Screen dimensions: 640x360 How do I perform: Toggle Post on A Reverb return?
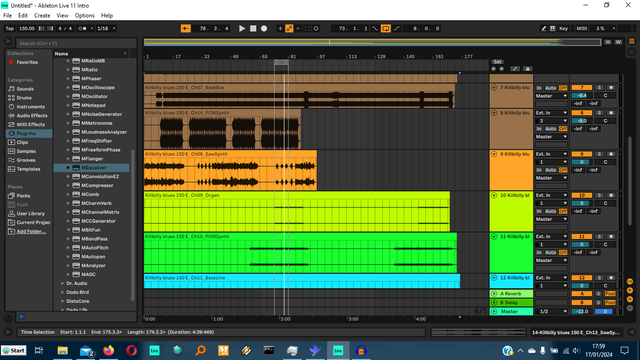point(610,294)
